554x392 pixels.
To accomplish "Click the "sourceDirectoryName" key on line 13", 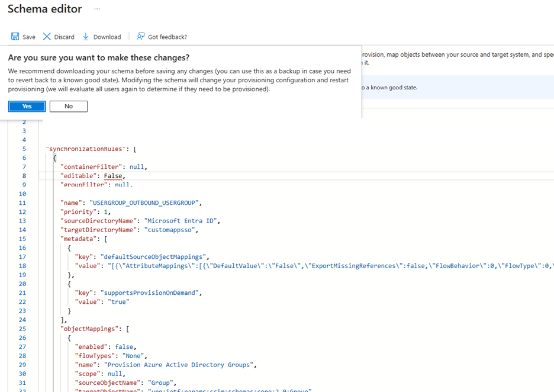I will [x=99, y=221].
